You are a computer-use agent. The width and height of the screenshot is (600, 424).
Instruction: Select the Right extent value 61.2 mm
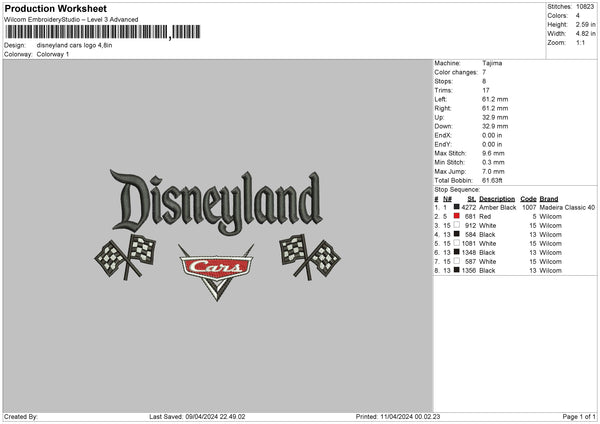[495, 108]
